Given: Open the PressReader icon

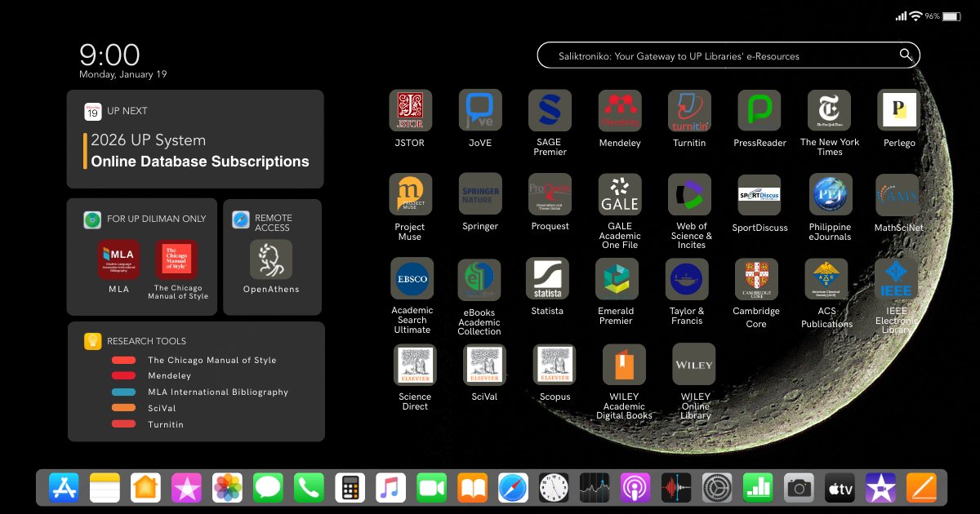Looking at the screenshot, I should (759, 110).
